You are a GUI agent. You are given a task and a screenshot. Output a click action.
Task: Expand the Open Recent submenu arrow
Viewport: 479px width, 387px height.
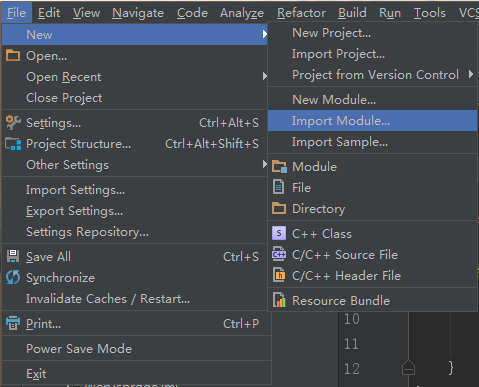[x=264, y=76]
